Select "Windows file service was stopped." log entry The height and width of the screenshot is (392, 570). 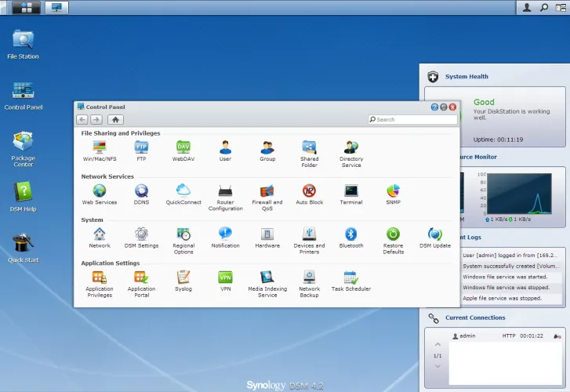coord(506,287)
